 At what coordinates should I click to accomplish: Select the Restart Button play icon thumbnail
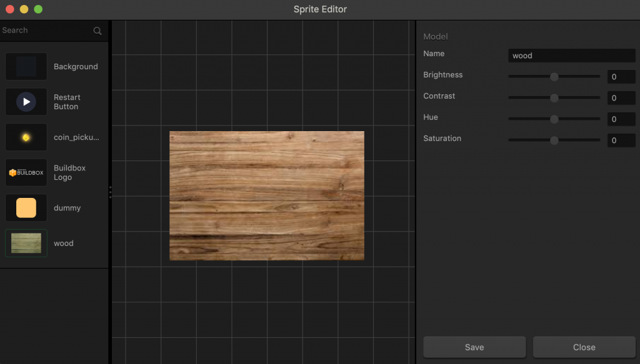[x=26, y=102]
